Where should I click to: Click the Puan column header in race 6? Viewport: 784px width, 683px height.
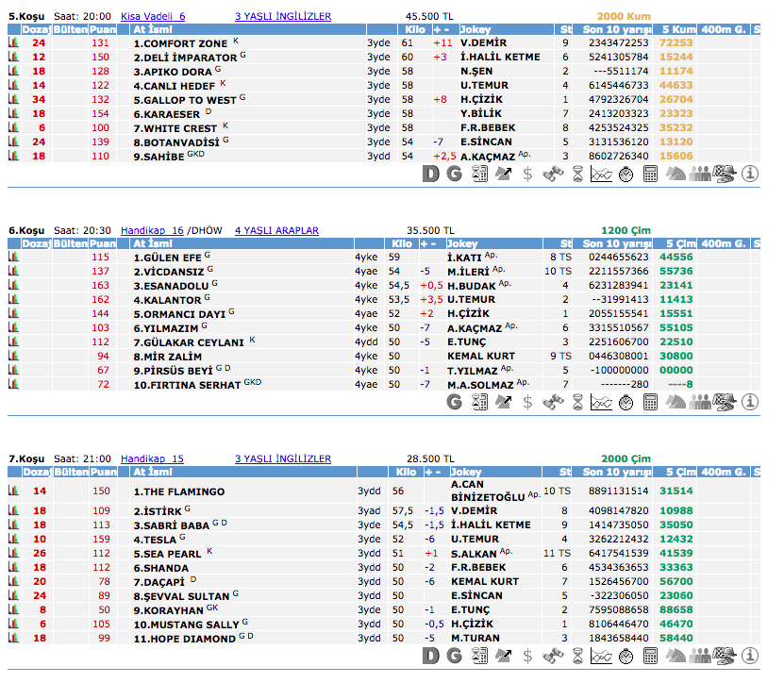[103, 243]
